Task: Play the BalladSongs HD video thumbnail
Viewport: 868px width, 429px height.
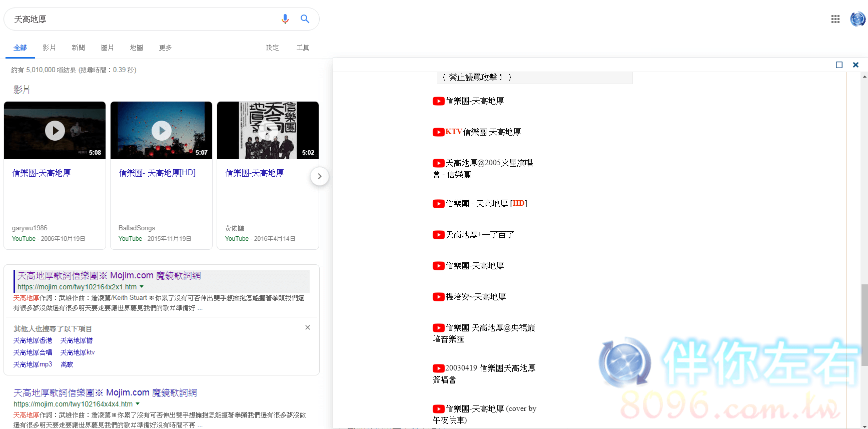Action: pos(162,131)
